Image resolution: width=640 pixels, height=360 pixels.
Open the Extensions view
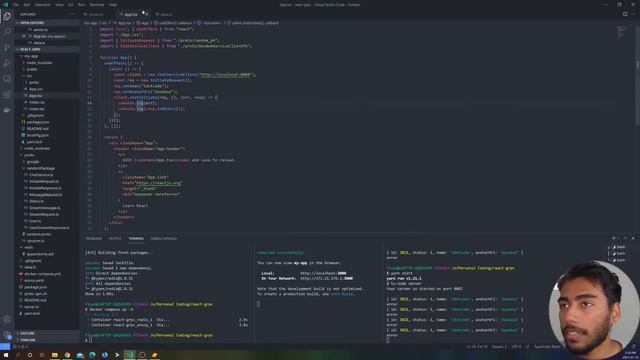[x=7, y=94]
